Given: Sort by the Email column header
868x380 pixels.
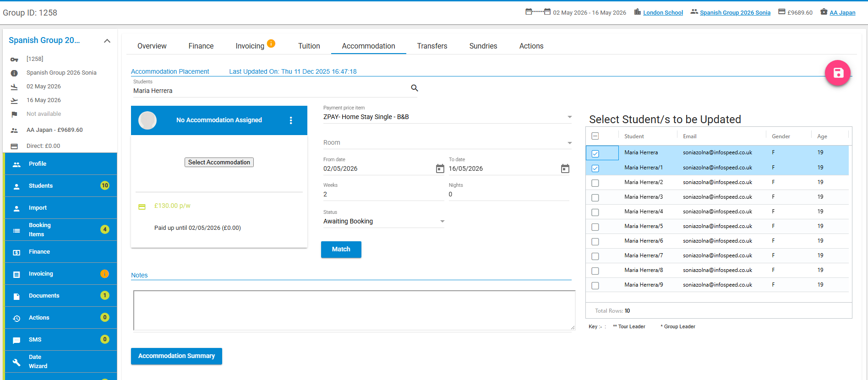Looking at the screenshot, I should tap(689, 136).
